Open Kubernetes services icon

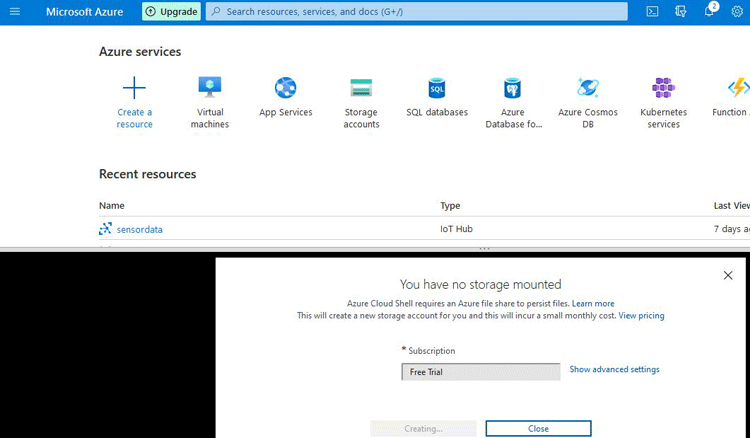(663, 88)
